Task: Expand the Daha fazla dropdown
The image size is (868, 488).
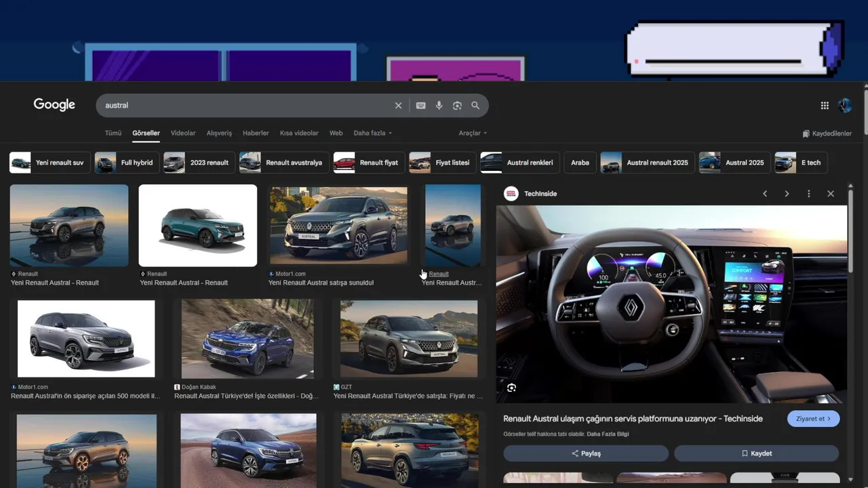Action: tap(372, 133)
